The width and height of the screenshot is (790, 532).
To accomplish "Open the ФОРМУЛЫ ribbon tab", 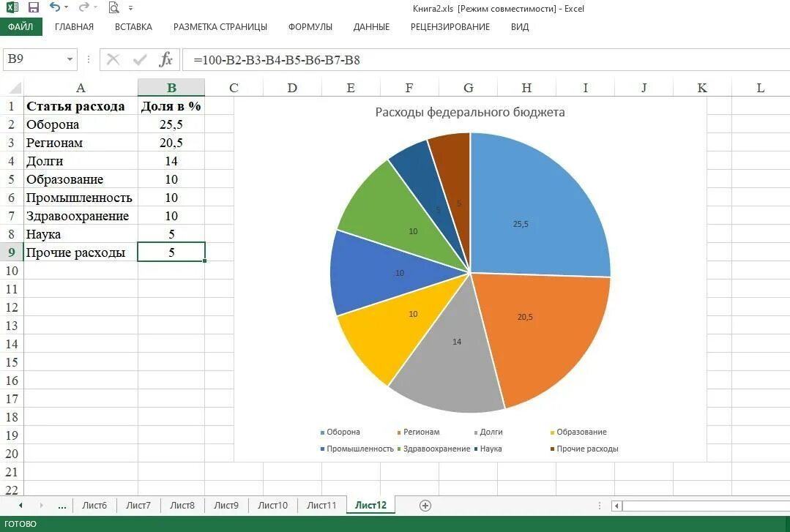I will tap(310, 26).
